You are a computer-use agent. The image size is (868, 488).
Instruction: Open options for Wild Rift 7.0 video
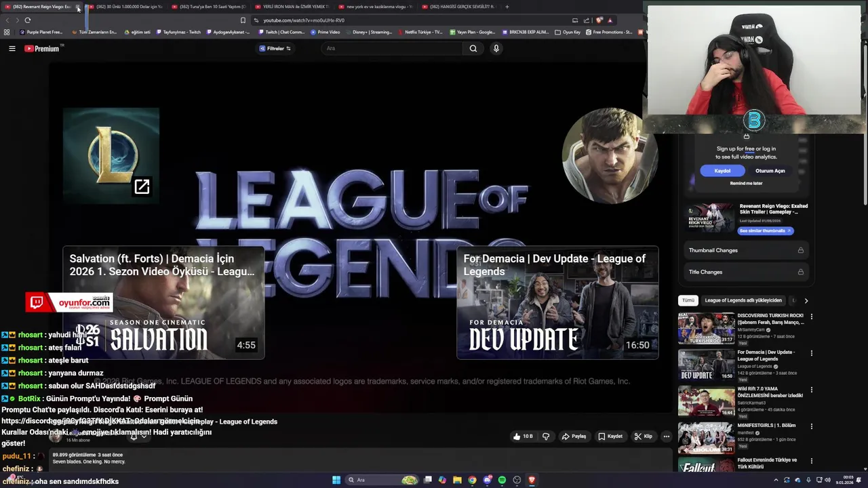(811, 390)
